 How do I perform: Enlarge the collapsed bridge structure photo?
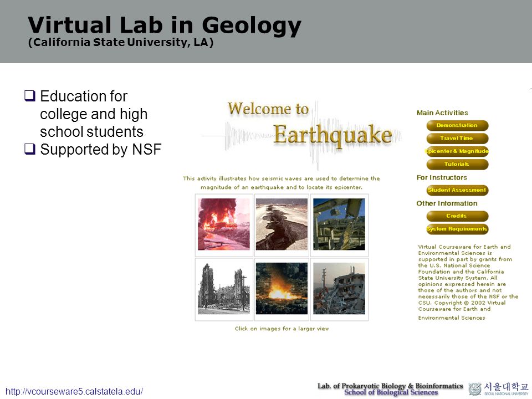tap(339, 224)
